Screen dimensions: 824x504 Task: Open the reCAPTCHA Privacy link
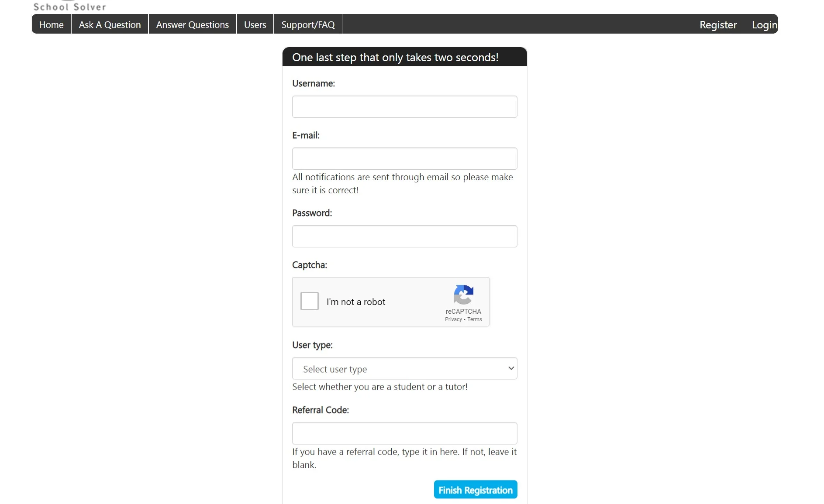click(x=453, y=319)
